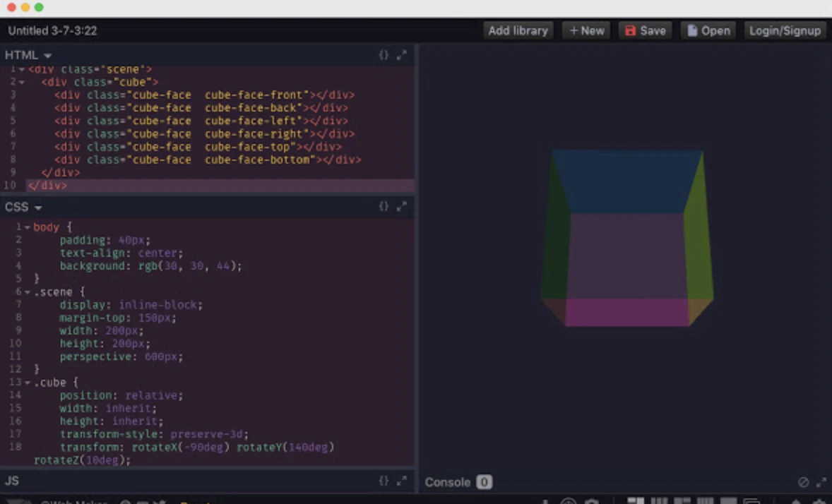Open the CSS preprocessor mode dropdown
Image resolution: width=832 pixels, height=504 pixels.
coord(23,207)
